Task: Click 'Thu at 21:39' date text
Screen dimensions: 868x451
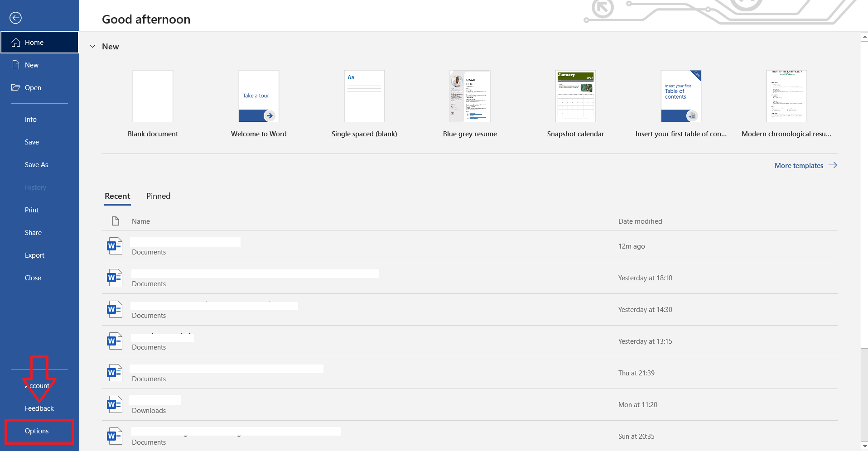Action: pyautogui.click(x=637, y=373)
